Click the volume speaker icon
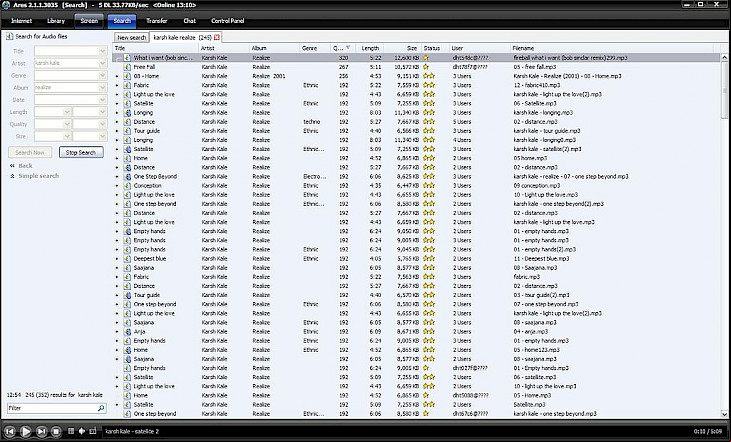 point(82,431)
